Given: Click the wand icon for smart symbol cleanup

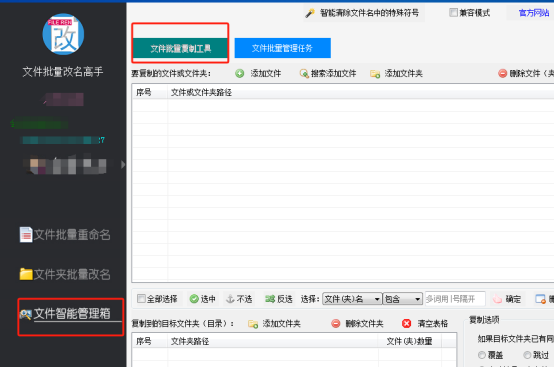Looking at the screenshot, I should tap(310, 13).
